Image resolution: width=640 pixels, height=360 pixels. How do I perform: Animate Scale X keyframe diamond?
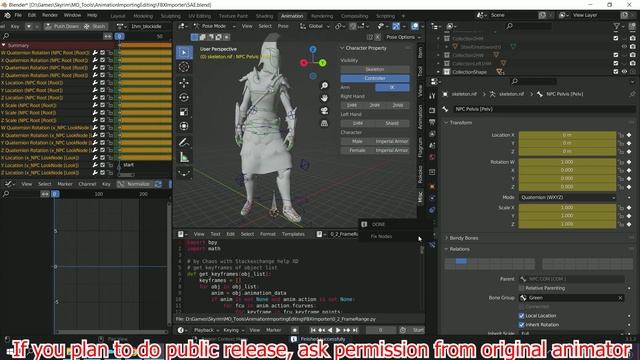click(629, 207)
